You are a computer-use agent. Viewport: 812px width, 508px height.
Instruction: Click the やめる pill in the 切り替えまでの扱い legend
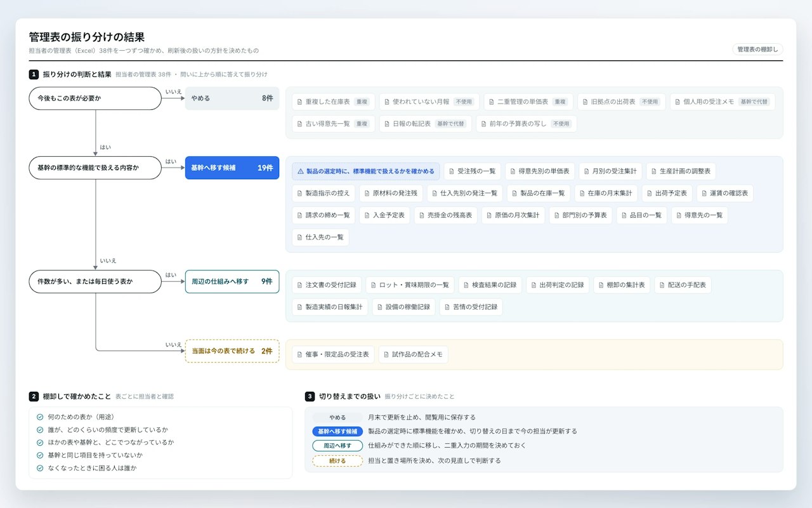pos(337,417)
